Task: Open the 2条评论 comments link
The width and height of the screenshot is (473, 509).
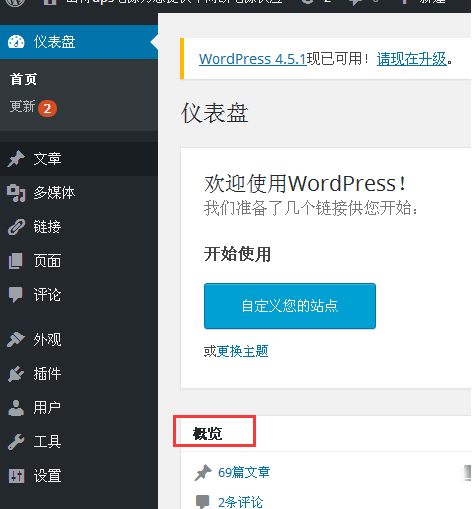Action: [240, 502]
